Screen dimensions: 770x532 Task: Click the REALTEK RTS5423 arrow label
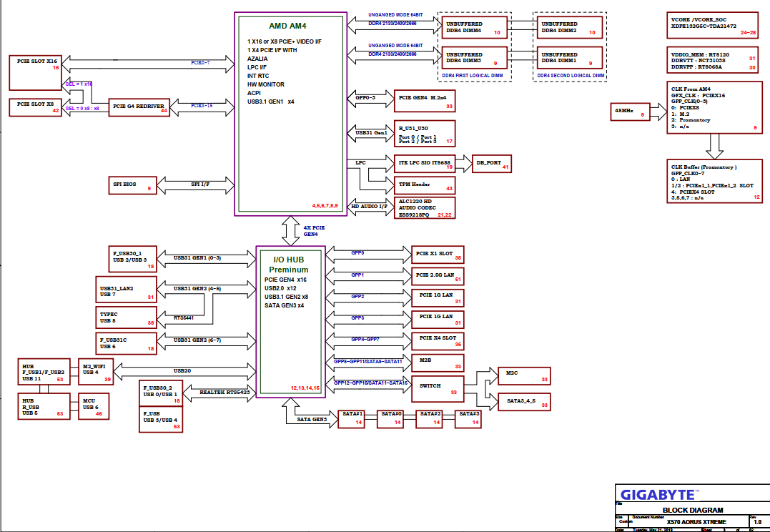click(224, 393)
